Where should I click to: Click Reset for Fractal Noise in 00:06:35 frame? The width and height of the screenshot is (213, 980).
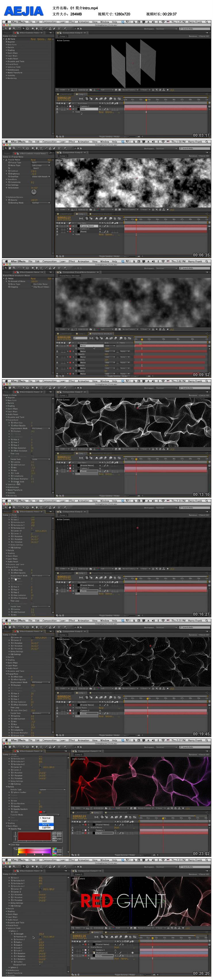(33, 160)
